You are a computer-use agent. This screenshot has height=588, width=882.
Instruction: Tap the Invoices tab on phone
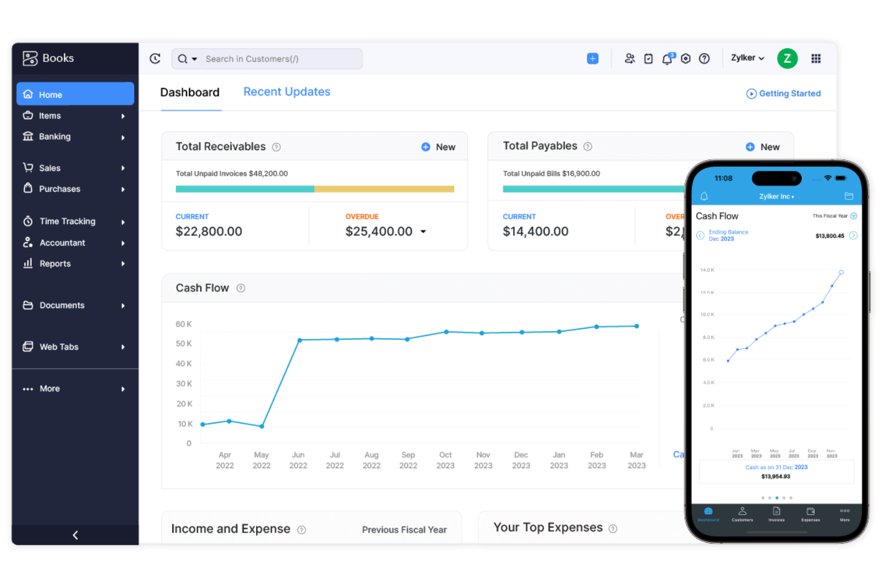point(777,514)
